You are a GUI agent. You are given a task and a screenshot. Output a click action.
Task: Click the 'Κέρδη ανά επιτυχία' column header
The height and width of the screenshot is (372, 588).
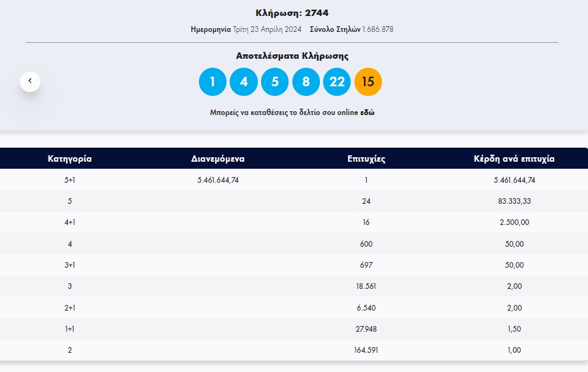(514, 159)
